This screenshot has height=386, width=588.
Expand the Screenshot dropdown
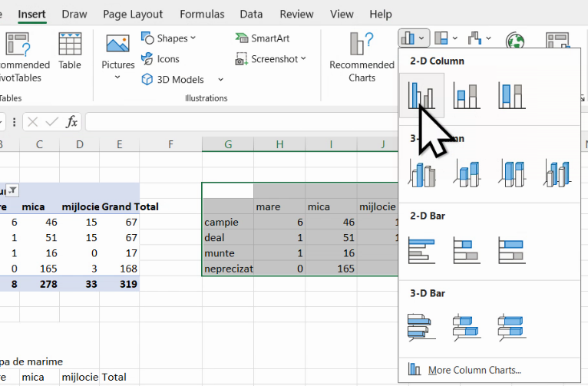303,59
